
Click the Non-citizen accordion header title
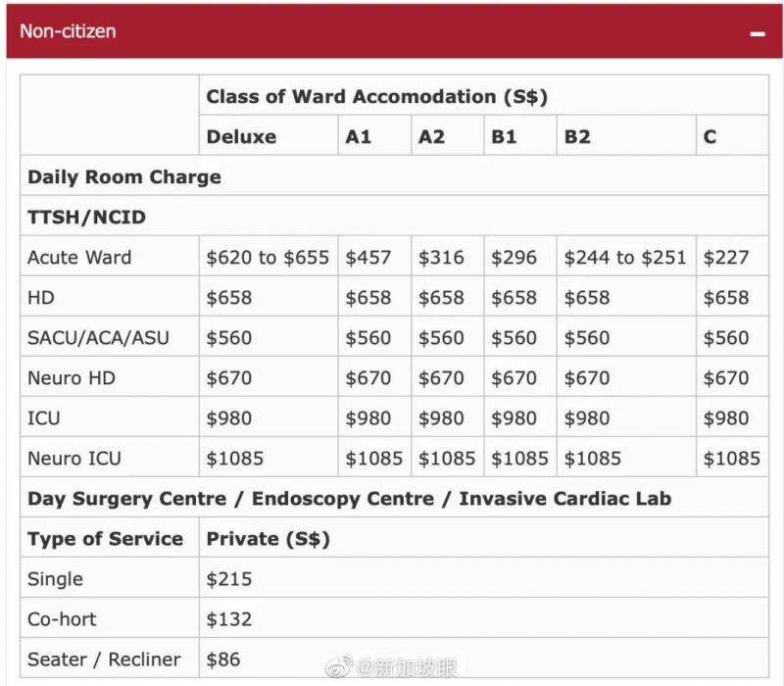pos(68,31)
